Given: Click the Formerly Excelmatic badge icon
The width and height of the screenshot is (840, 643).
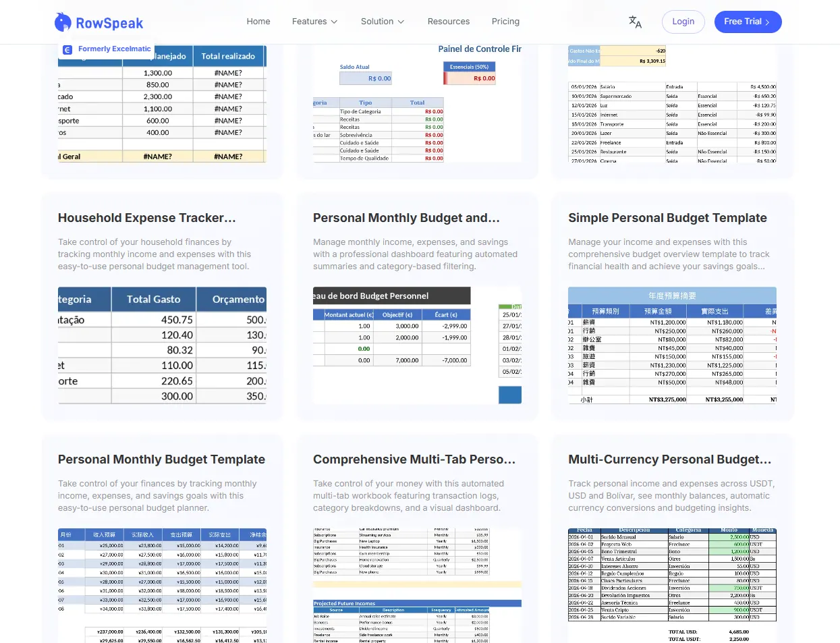Looking at the screenshot, I should (67, 49).
